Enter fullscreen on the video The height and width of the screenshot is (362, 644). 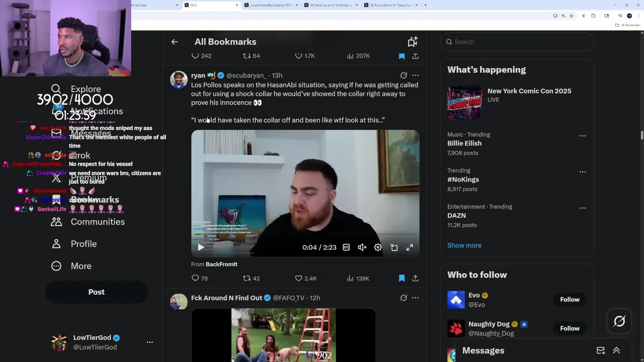pyautogui.click(x=410, y=247)
